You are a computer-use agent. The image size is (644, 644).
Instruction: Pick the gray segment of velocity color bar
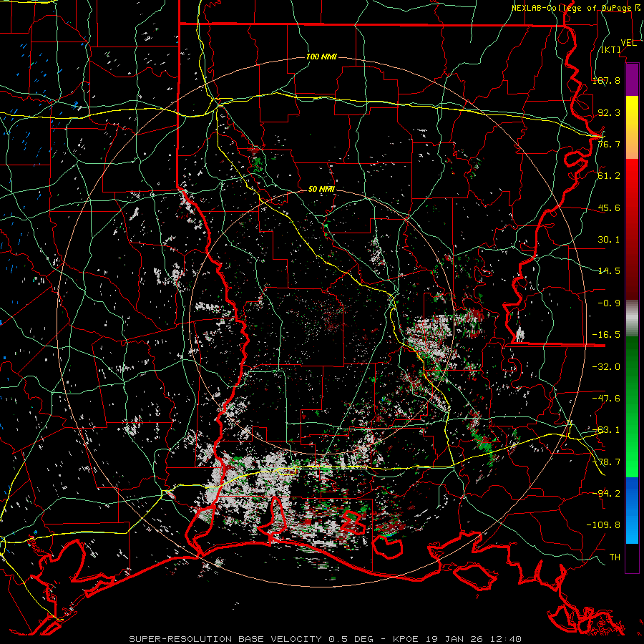click(632, 318)
